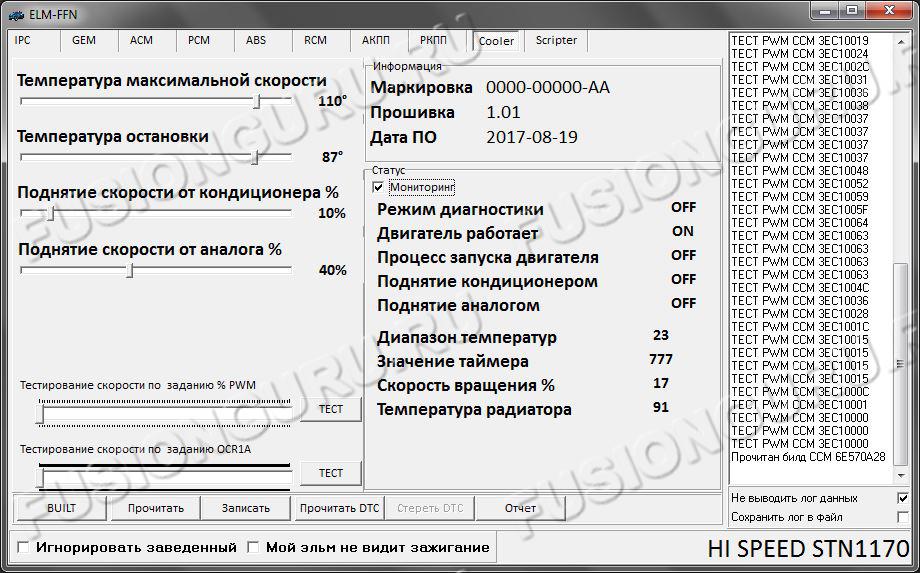Toggle the Мониторинг checkbox
Screen dimensions: 920x573
(378, 187)
